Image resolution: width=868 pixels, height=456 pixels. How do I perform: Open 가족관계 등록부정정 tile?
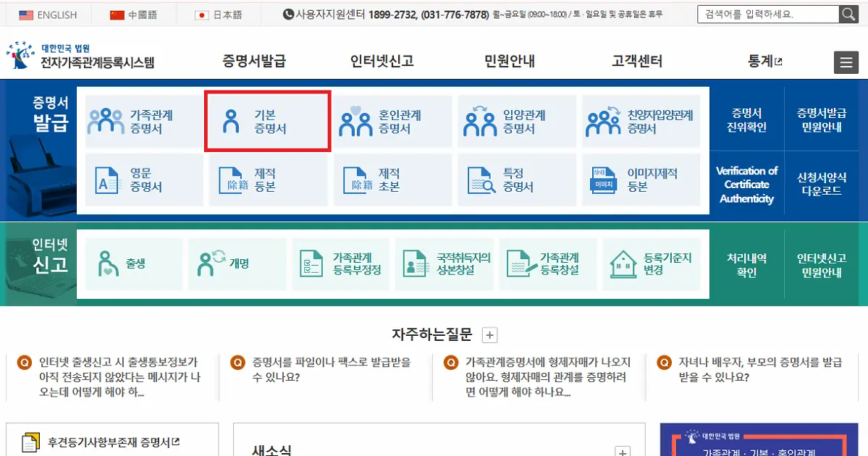[x=341, y=264]
